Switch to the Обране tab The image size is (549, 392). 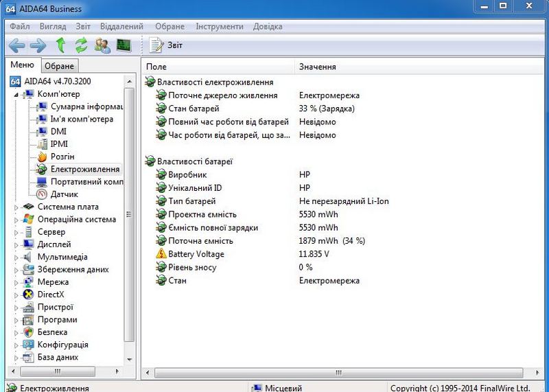point(59,66)
